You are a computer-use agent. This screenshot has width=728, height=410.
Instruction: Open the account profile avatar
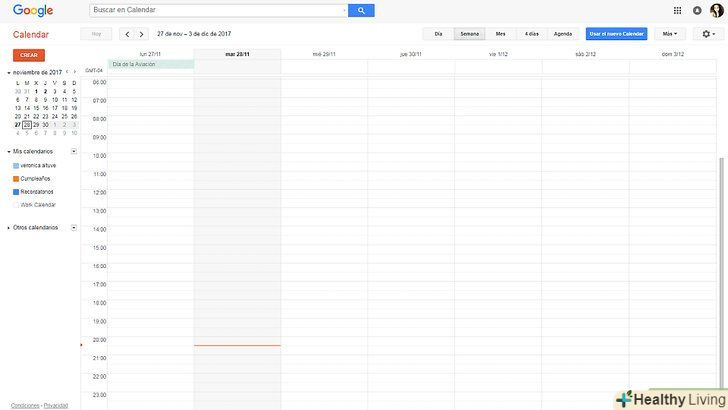715,10
